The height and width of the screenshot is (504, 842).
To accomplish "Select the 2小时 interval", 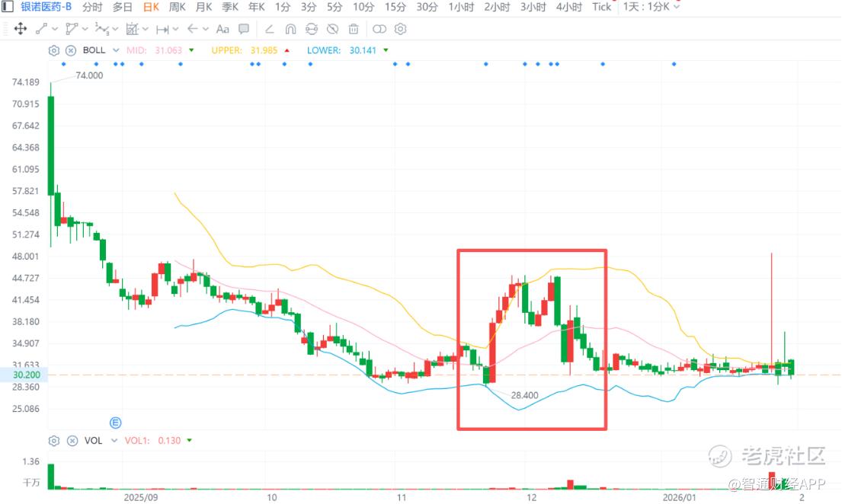I will pyautogui.click(x=497, y=7).
